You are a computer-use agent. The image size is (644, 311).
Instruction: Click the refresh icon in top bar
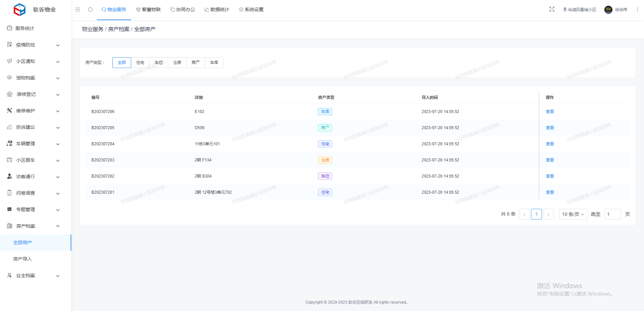click(91, 10)
